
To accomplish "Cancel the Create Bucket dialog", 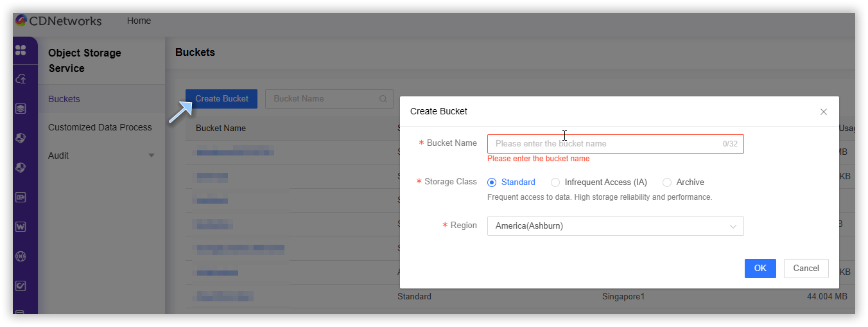I will [806, 269].
